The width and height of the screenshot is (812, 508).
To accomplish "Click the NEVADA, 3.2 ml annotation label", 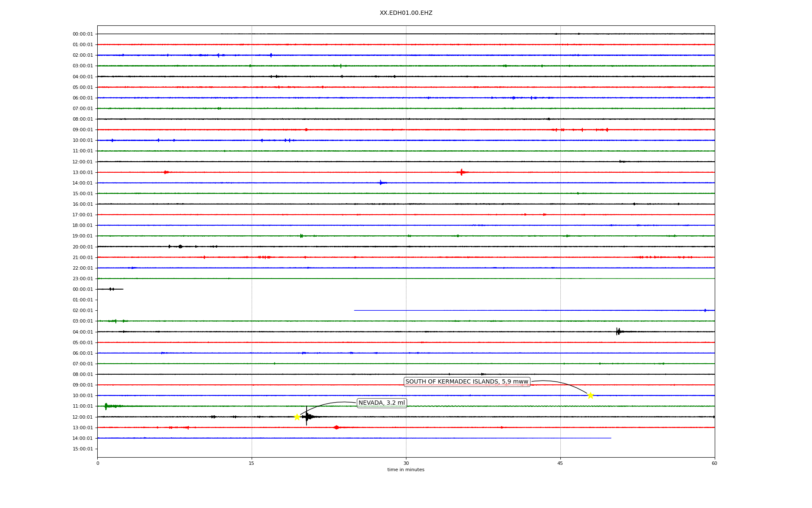I will [x=381, y=403].
